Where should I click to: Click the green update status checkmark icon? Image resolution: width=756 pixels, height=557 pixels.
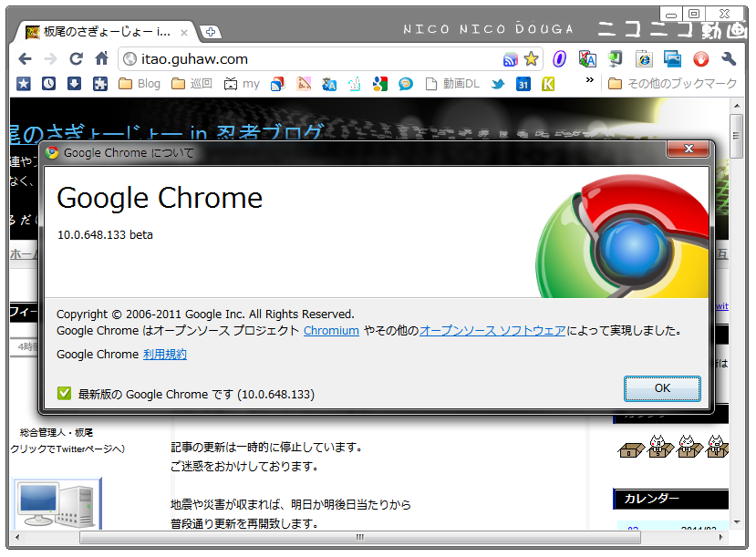click(64, 393)
